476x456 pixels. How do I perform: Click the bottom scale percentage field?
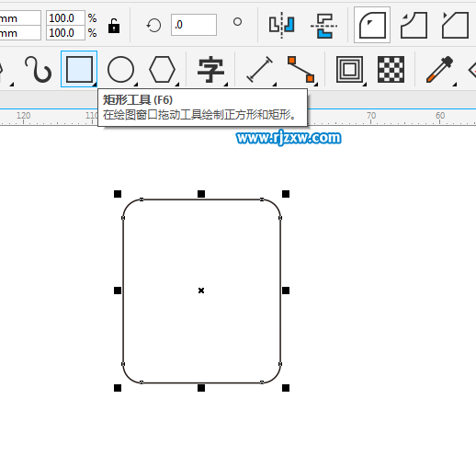click(x=65, y=32)
